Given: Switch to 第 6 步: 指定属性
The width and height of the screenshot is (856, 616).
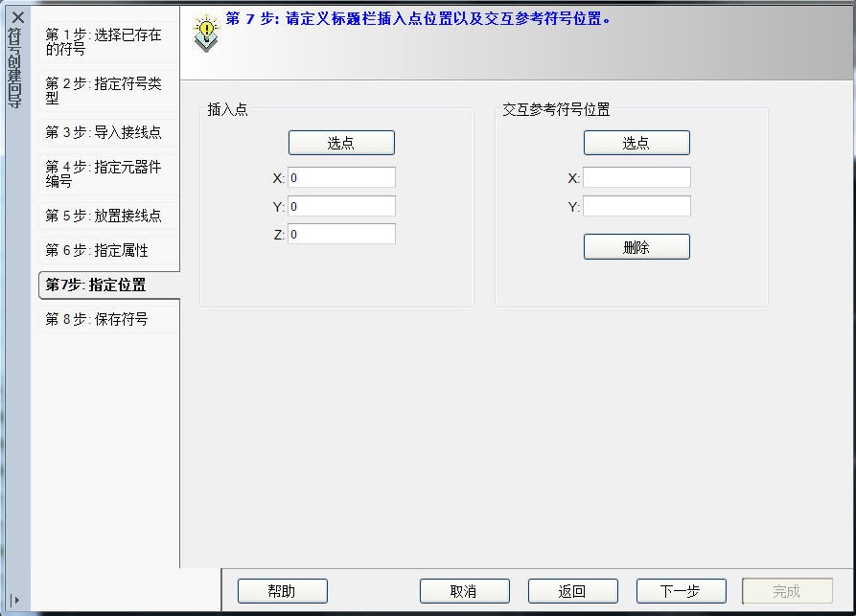Looking at the screenshot, I should click(108, 250).
